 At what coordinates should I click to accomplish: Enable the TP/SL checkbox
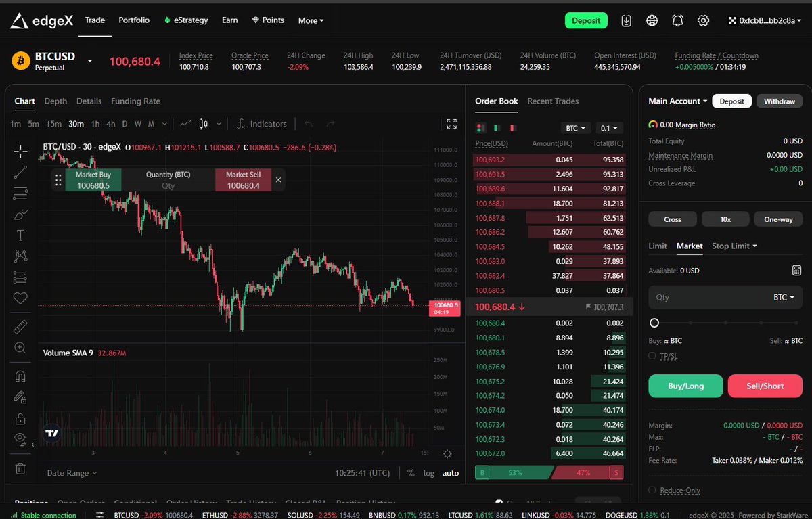[x=652, y=355]
